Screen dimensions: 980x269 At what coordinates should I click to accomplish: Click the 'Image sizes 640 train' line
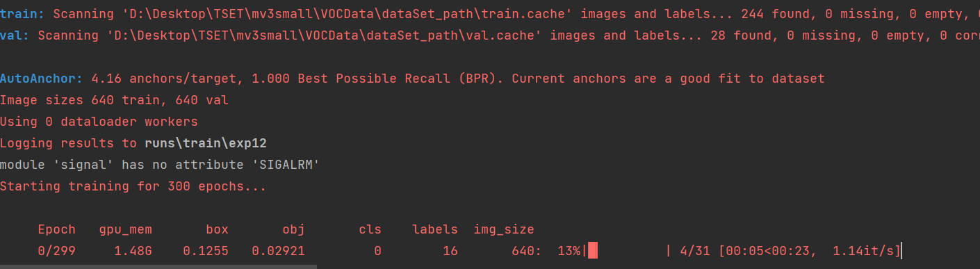pos(114,100)
